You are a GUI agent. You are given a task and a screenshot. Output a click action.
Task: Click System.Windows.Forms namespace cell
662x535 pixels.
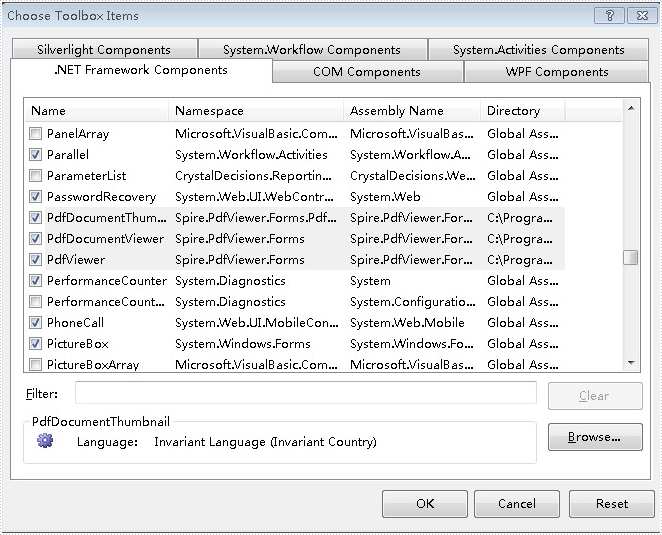243,344
